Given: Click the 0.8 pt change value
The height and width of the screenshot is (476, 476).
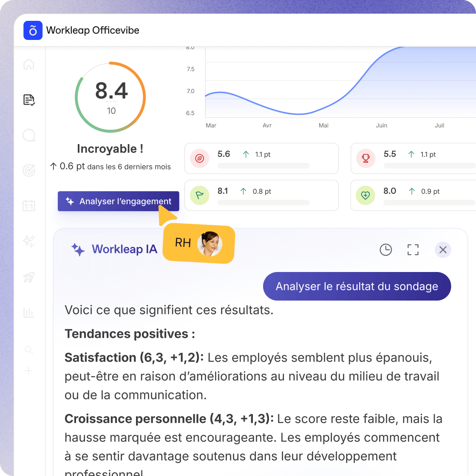Looking at the screenshot, I should (x=262, y=191).
